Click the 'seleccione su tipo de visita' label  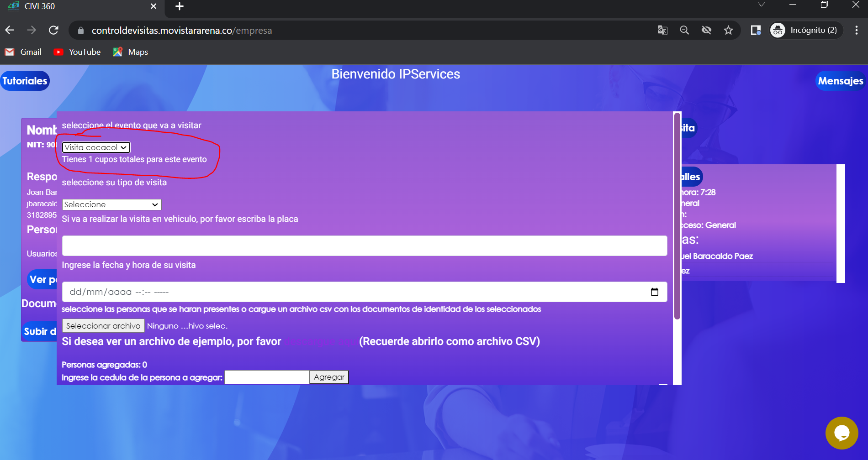point(114,182)
